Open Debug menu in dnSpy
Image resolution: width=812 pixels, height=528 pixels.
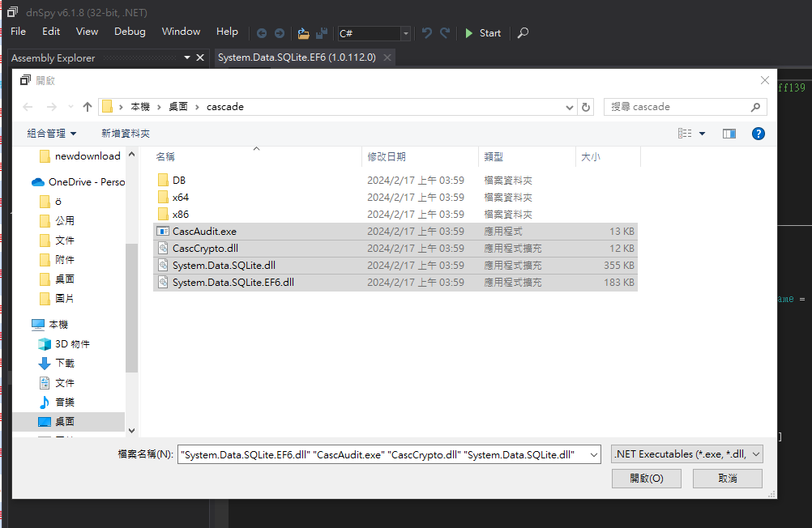(x=130, y=32)
